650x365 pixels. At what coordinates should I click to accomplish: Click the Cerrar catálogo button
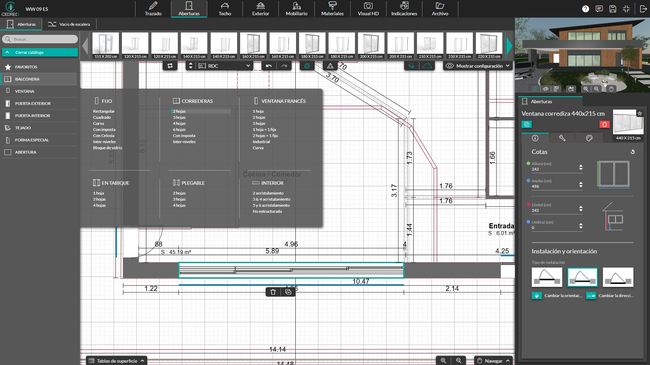[x=40, y=52]
